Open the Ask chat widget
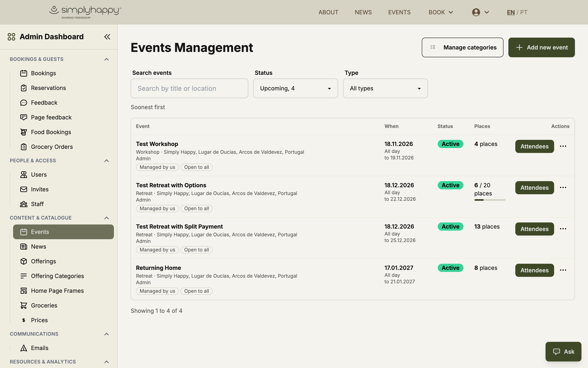The height and width of the screenshot is (368, 588). 563,352
